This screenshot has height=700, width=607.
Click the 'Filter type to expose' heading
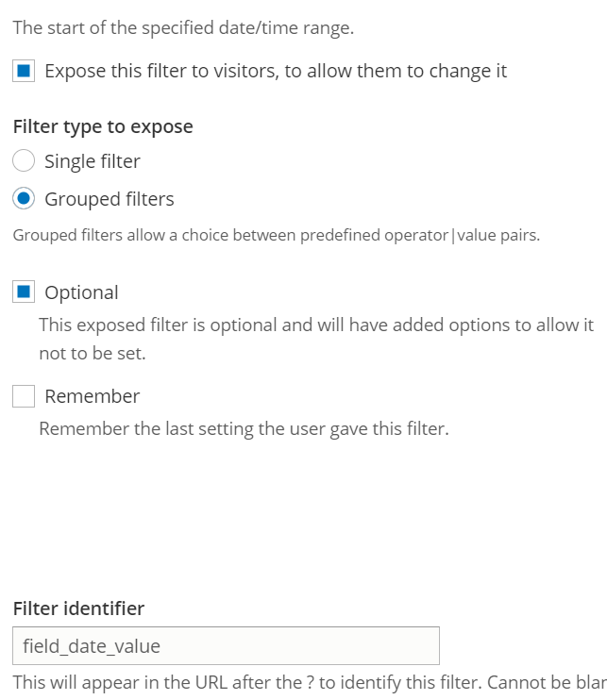[x=103, y=126]
